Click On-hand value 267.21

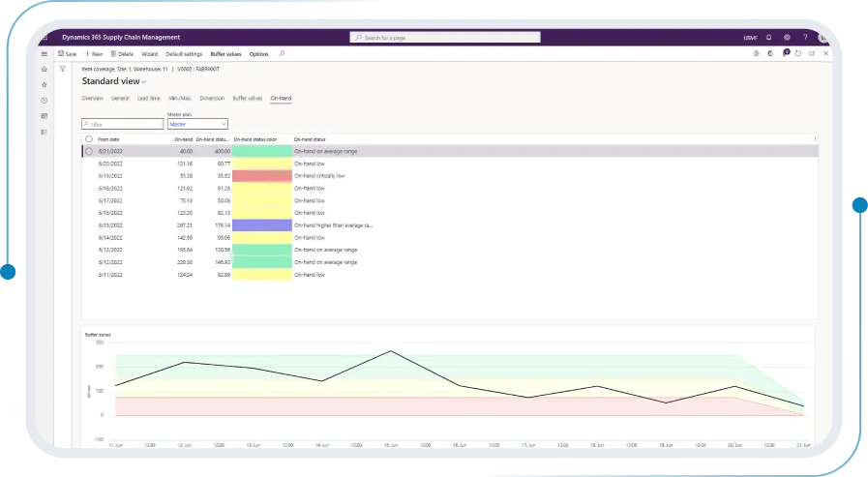[184, 225]
